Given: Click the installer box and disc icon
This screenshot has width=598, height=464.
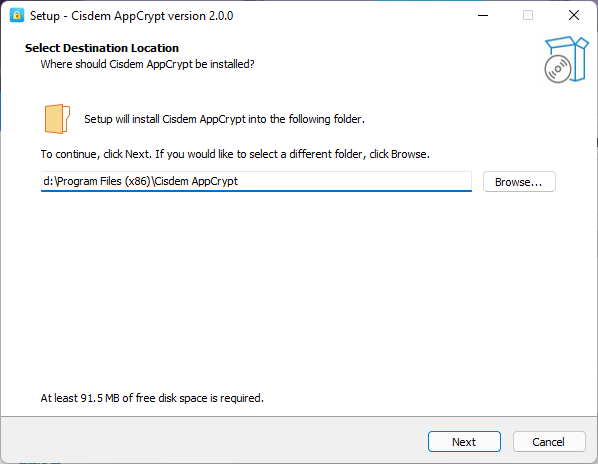Looking at the screenshot, I should pos(566,59).
